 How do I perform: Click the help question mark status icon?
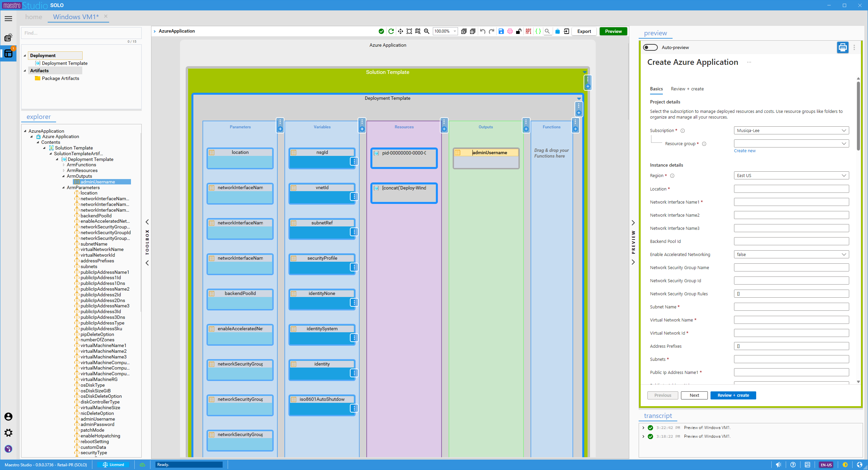[793, 465]
